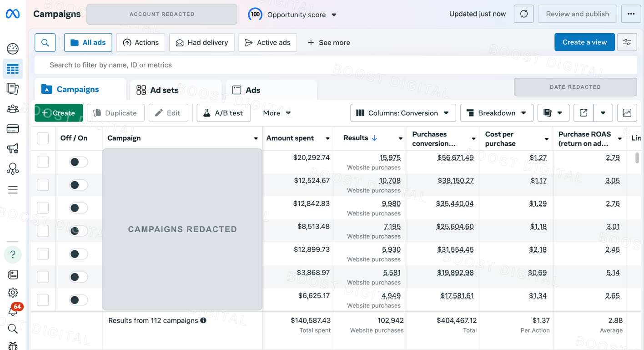Switch the toggle for the $12,842.83 campaign

pos(78,208)
